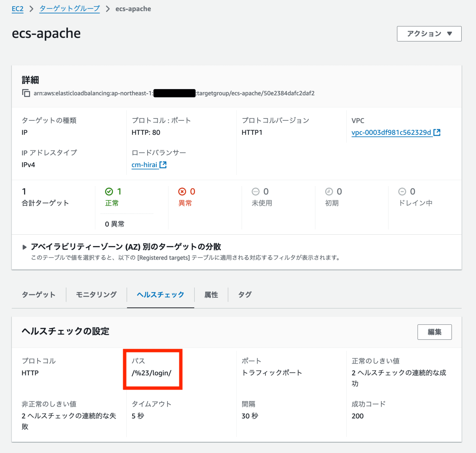Switch to the モニタリング tab
Image resolution: width=476 pixels, height=453 pixels.
coord(96,295)
